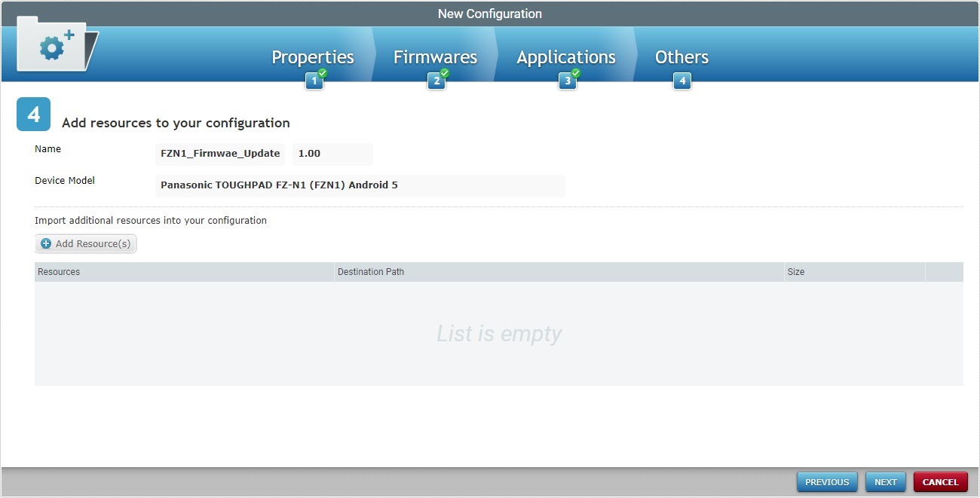Click the FZN1_Firmwae_Update name field
The image size is (980, 498).
(x=220, y=154)
